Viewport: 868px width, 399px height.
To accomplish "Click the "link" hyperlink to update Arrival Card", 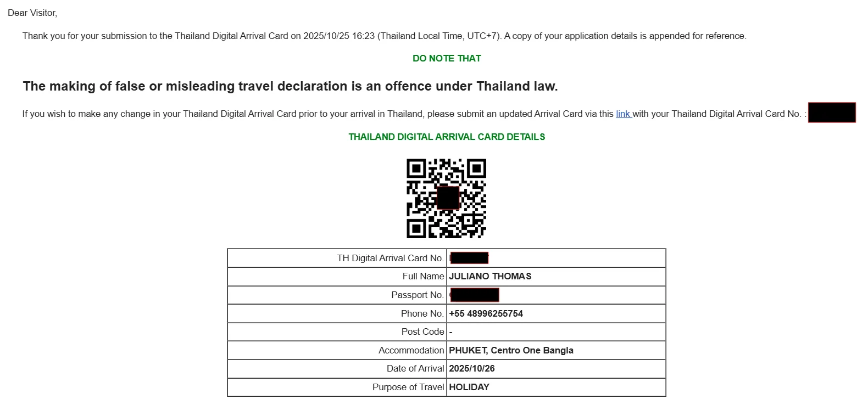I will coord(622,114).
